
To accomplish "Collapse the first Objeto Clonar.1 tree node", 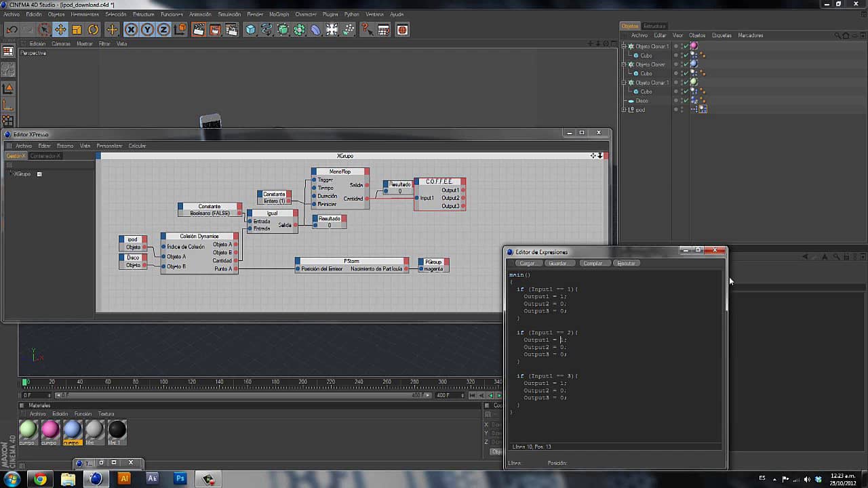I will (624, 46).
